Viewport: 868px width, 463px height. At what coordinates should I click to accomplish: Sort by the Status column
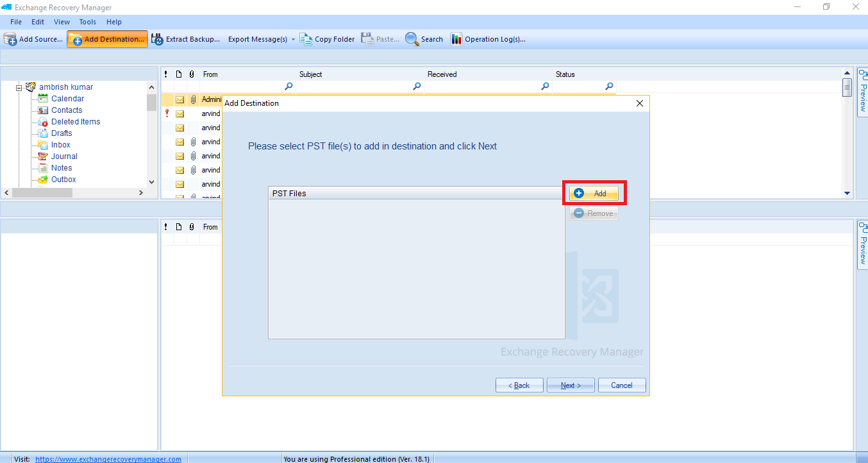(x=584, y=74)
